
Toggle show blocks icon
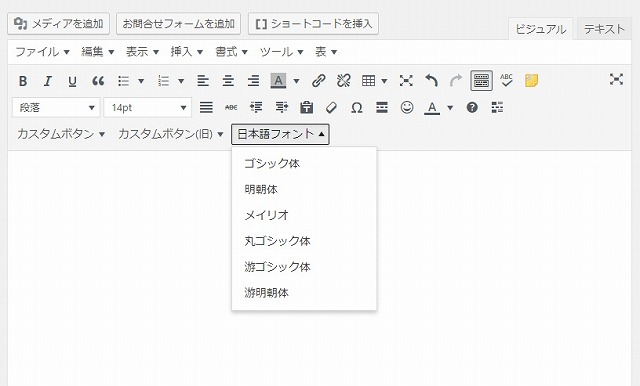tap(497, 108)
